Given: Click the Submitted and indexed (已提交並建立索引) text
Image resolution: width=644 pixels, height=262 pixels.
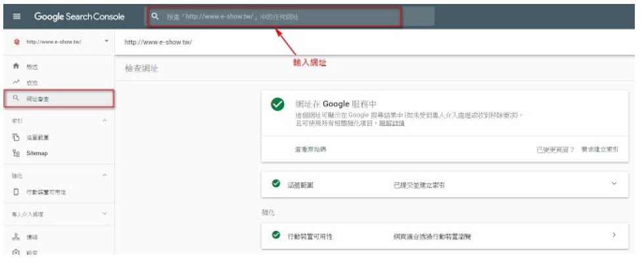Looking at the screenshot, I should click(419, 185).
